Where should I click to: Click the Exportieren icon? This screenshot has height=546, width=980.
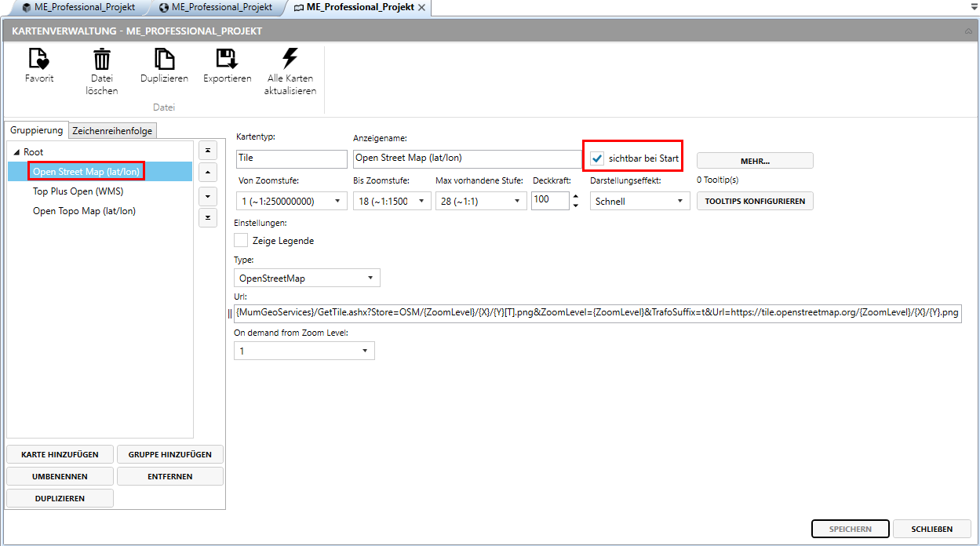[227, 60]
